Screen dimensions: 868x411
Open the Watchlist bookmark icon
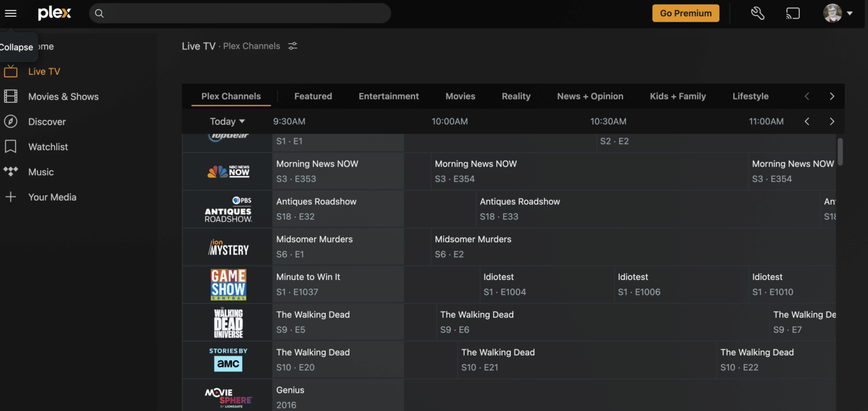[10, 147]
